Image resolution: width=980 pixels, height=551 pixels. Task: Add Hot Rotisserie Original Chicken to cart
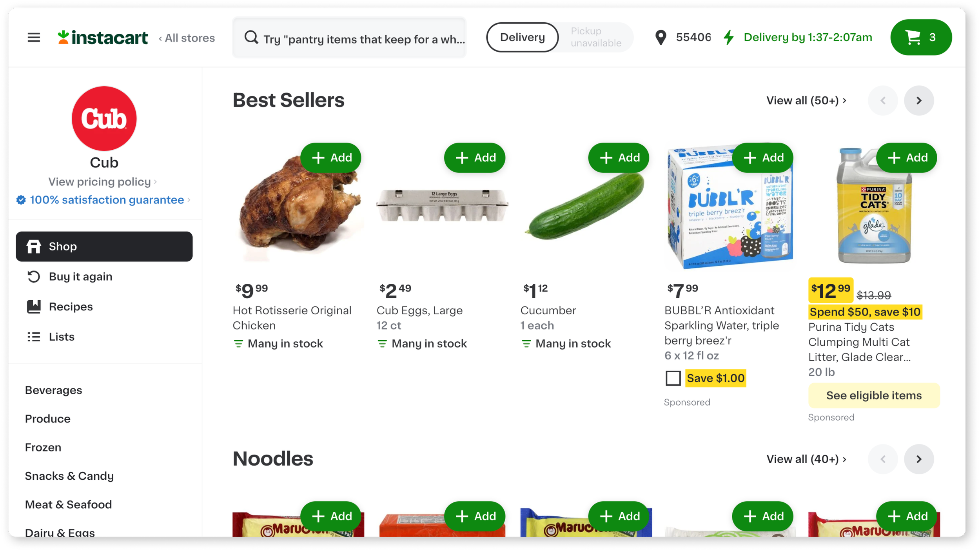pos(331,158)
